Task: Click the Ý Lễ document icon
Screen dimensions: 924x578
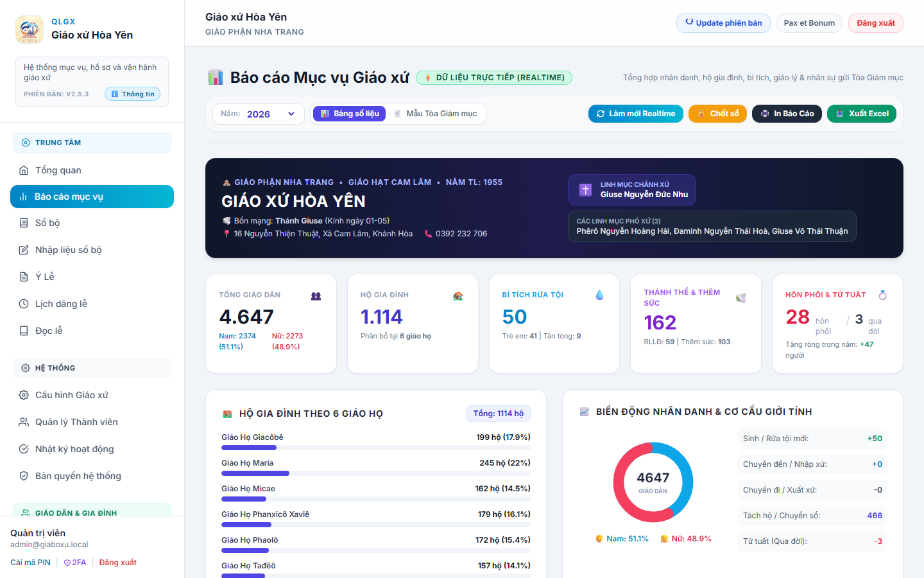Action: tap(24, 277)
